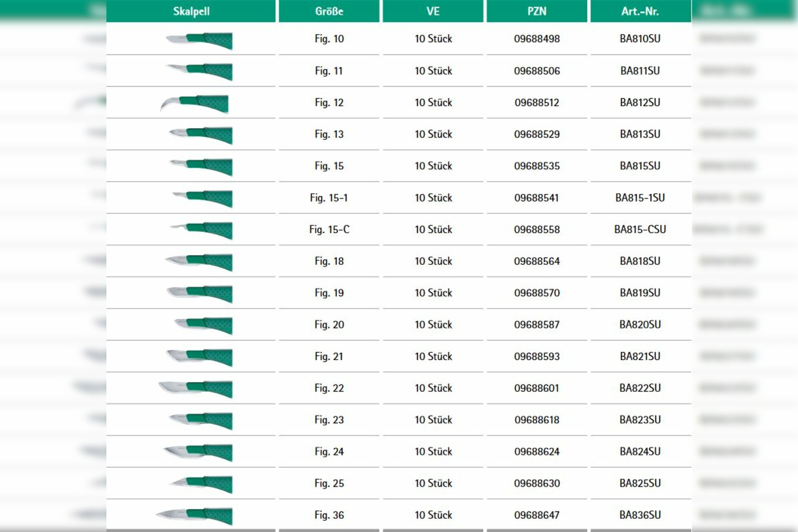Click the Fig. 11 scalpel image
This screenshot has height=532, width=798.
click(x=199, y=72)
